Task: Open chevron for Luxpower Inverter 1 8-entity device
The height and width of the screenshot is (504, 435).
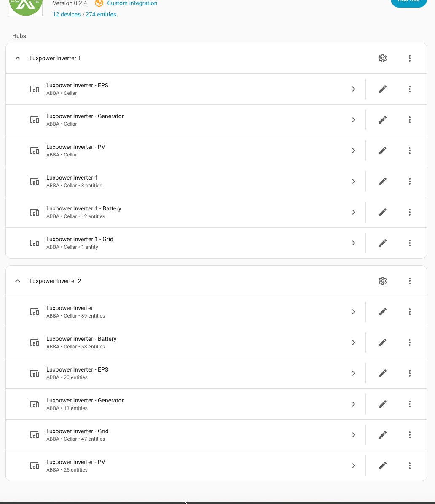Action: (x=354, y=181)
